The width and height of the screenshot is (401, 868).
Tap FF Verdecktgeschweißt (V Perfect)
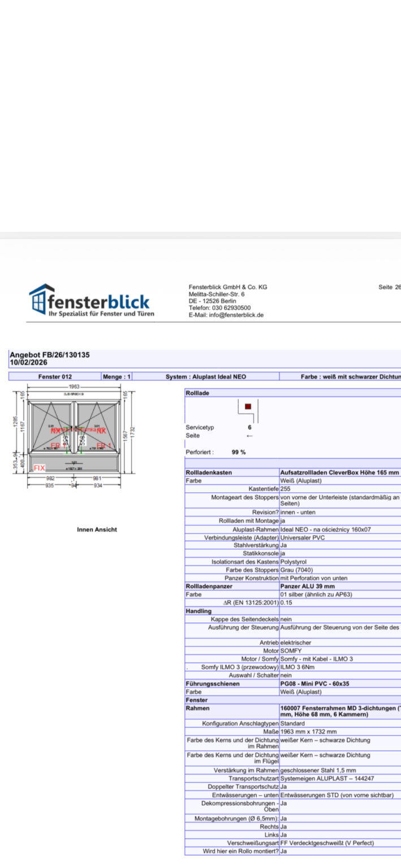tap(327, 843)
